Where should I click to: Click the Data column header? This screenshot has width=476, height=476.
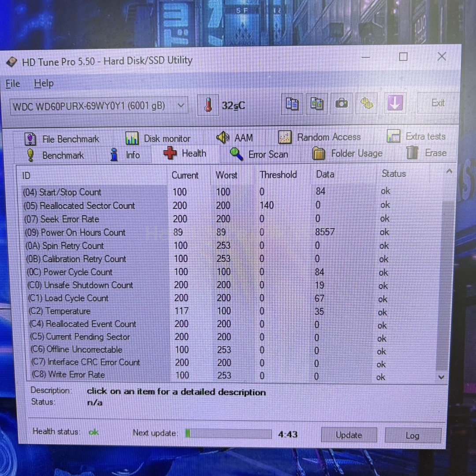344,174
